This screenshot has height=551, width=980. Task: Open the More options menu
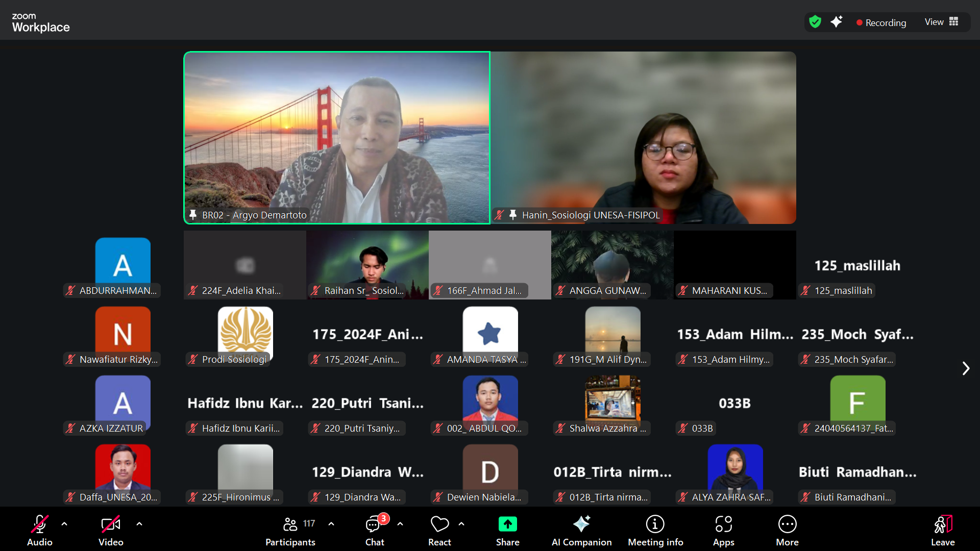pyautogui.click(x=787, y=524)
